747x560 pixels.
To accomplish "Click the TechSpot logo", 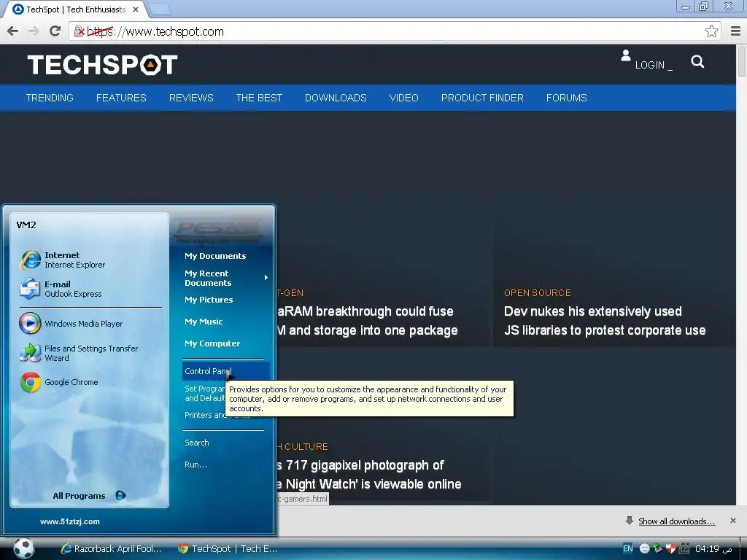I will (x=102, y=65).
